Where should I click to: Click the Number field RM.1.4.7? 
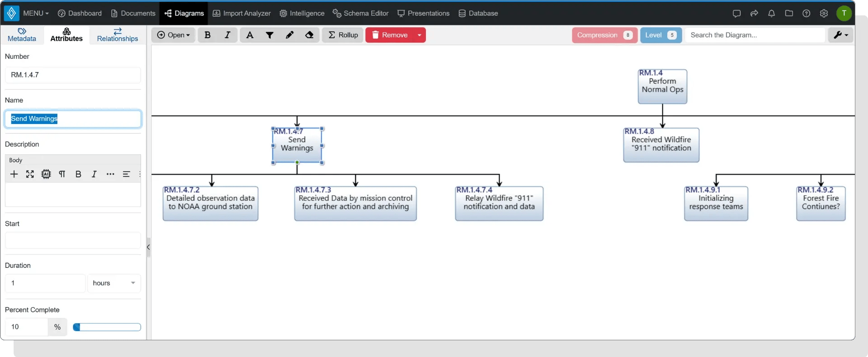(x=73, y=75)
